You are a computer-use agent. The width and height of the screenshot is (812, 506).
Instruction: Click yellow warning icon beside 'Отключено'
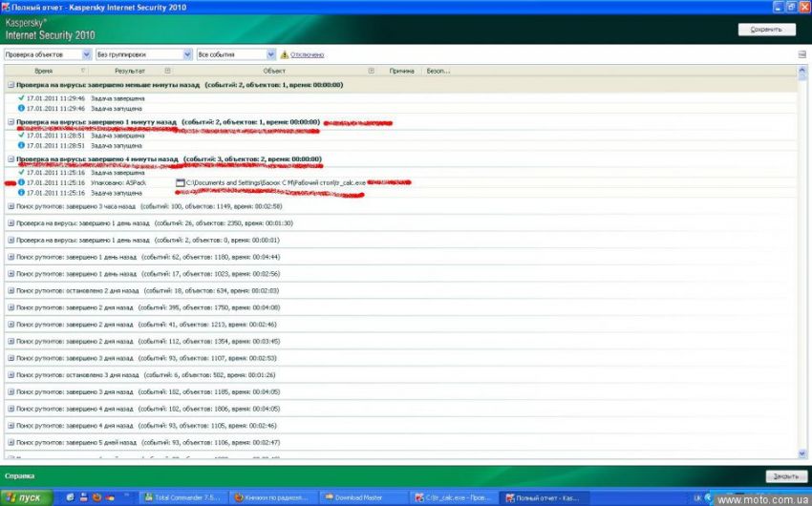coord(285,54)
